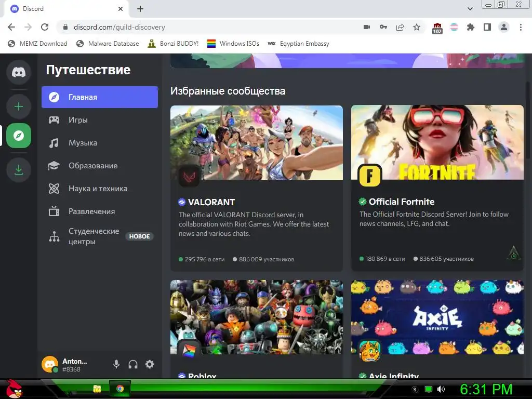532x399 pixels.
Task: Click the camera icon in the address bar
Action: pyautogui.click(x=367, y=27)
